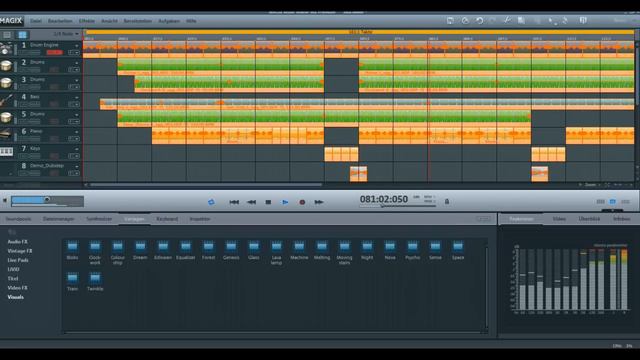Toggle the loop playback button
The width and height of the screenshot is (640, 360).
pos(211,202)
